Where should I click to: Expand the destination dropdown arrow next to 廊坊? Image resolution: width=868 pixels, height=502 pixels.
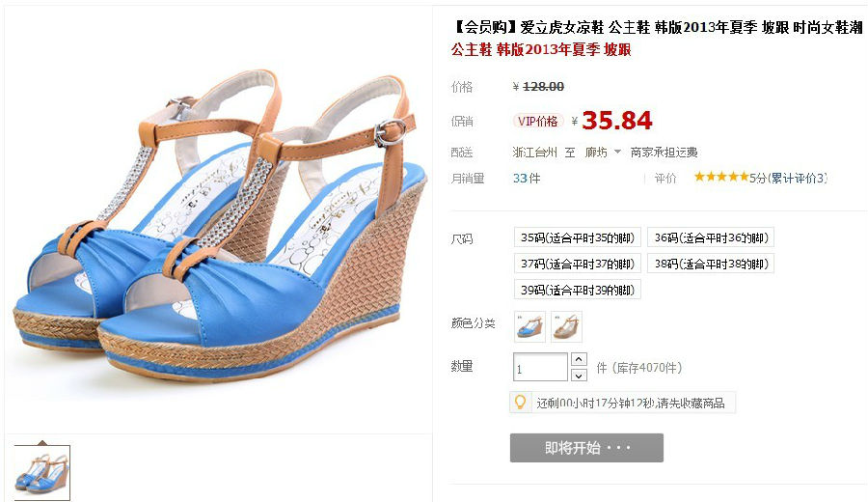617,152
